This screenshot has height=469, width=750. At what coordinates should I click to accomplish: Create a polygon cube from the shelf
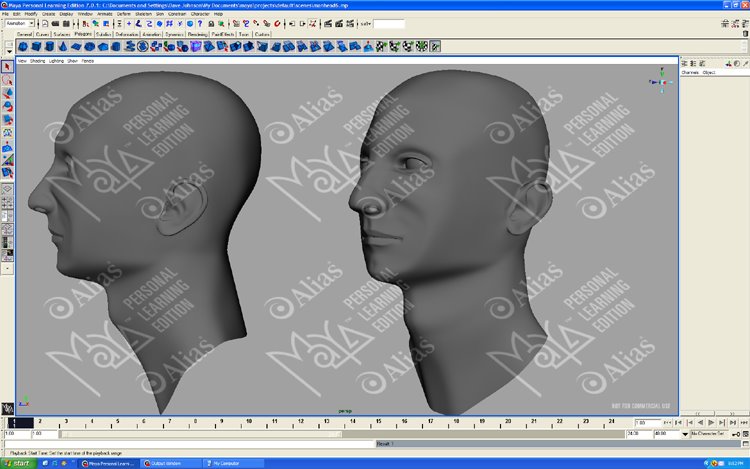tap(36, 46)
